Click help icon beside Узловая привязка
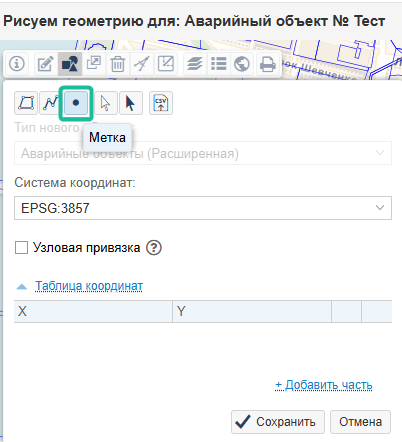Viewport: 402px width, 442px height. click(x=154, y=248)
